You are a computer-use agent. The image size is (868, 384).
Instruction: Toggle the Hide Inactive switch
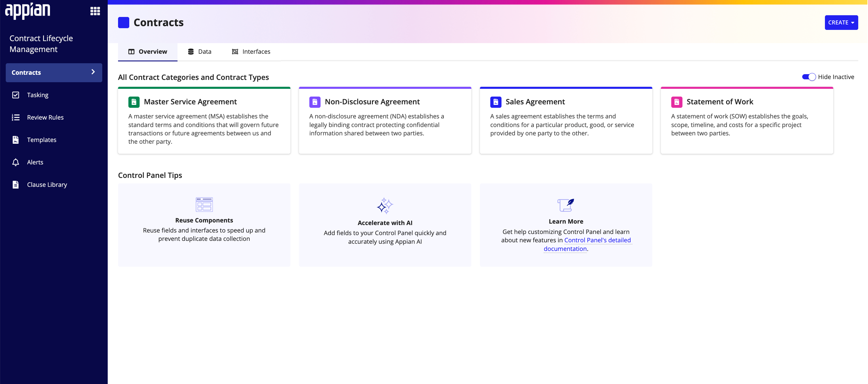(x=809, y=77)
